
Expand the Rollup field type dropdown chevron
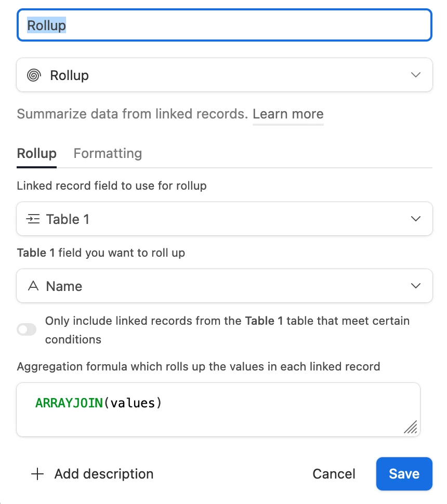click(x=415, y=75)
